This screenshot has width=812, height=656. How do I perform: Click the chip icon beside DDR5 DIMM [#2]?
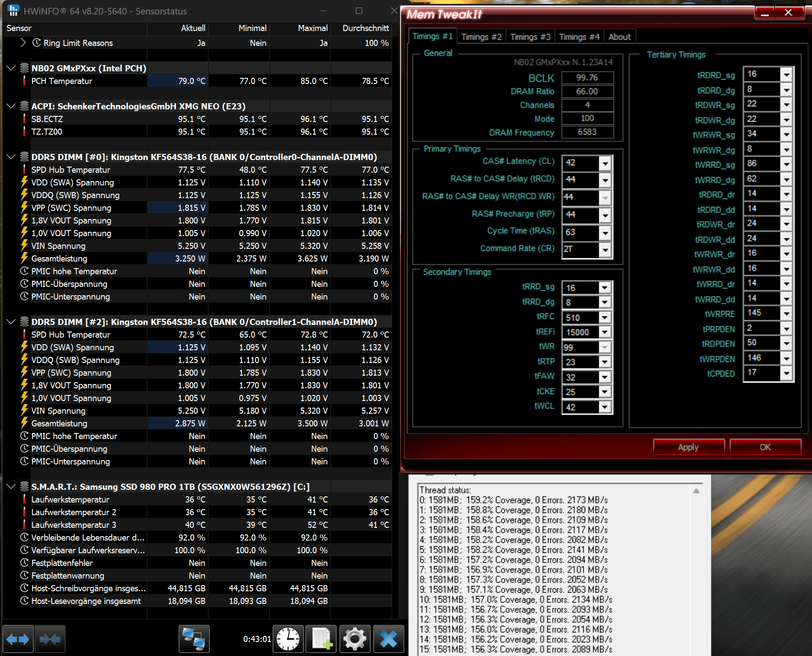(x=24, y=322)
